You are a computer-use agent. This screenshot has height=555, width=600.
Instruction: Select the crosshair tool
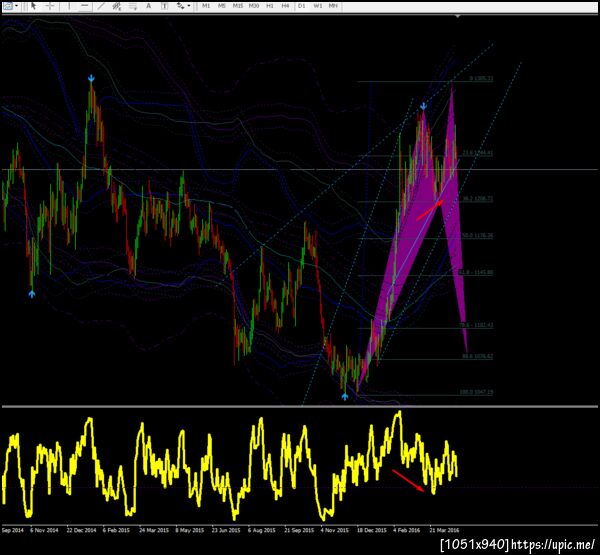pyautogui.click(x=50, y=6)
